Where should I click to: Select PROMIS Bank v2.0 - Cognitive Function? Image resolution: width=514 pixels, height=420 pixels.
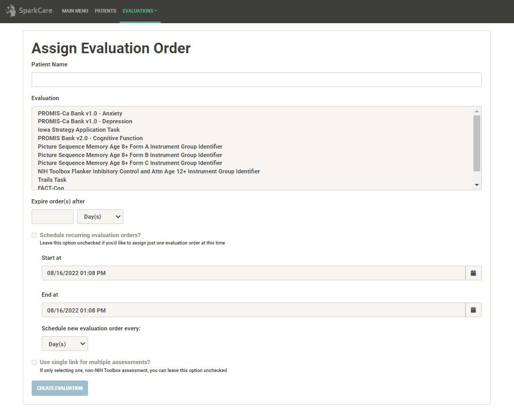(x=90, y=138)
